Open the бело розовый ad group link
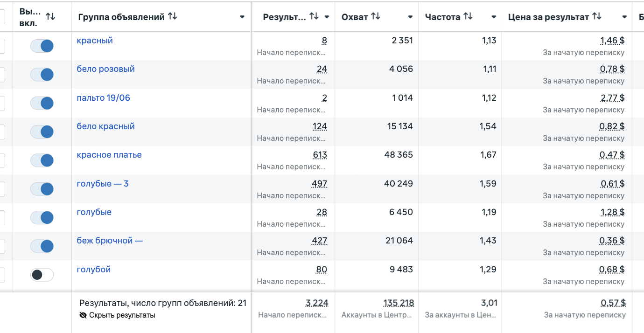Screen dimensions: 644x333 pos(105,69)
